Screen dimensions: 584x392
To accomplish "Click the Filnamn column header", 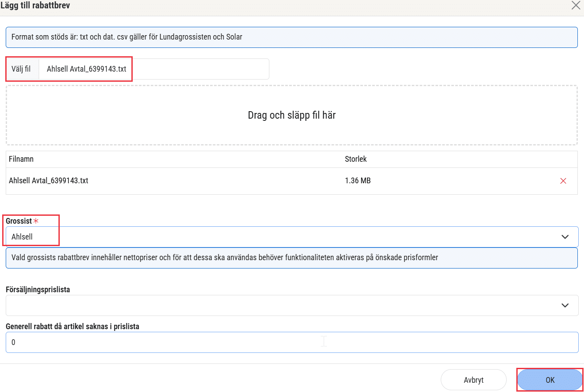I will pos(21,159).
